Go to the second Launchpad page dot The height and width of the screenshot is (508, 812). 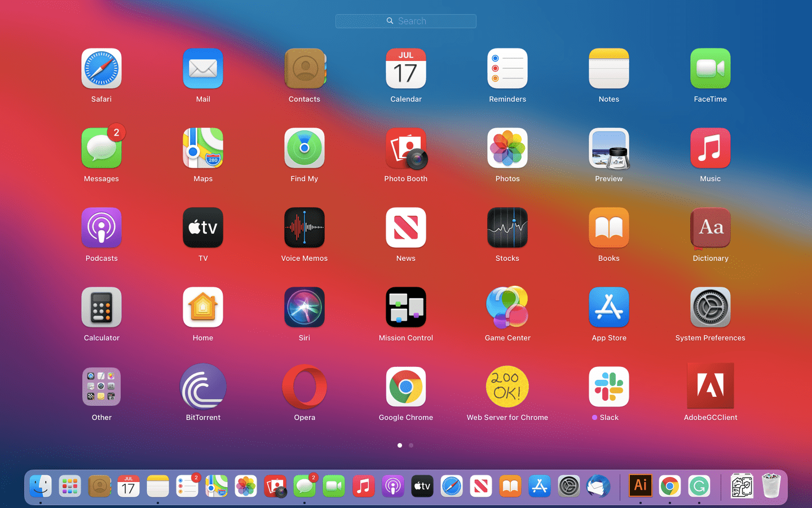(411, 445)
